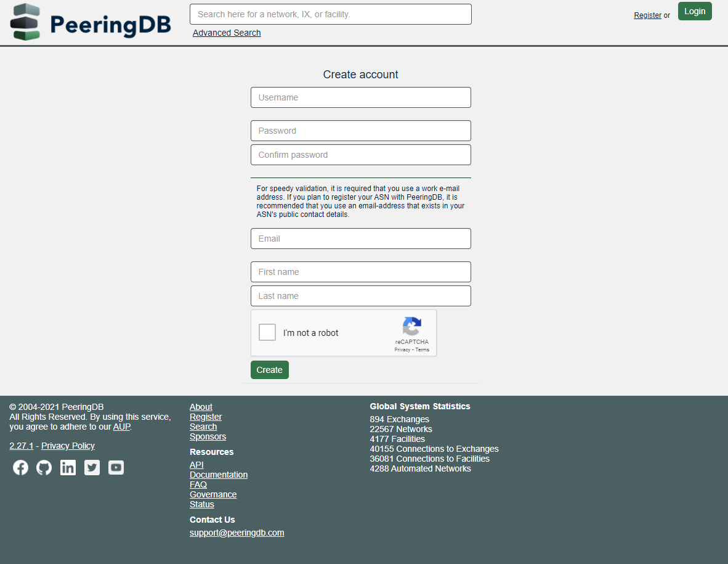Open the Advanced Search link
The image size is (728, 564).
pos(227,33)
